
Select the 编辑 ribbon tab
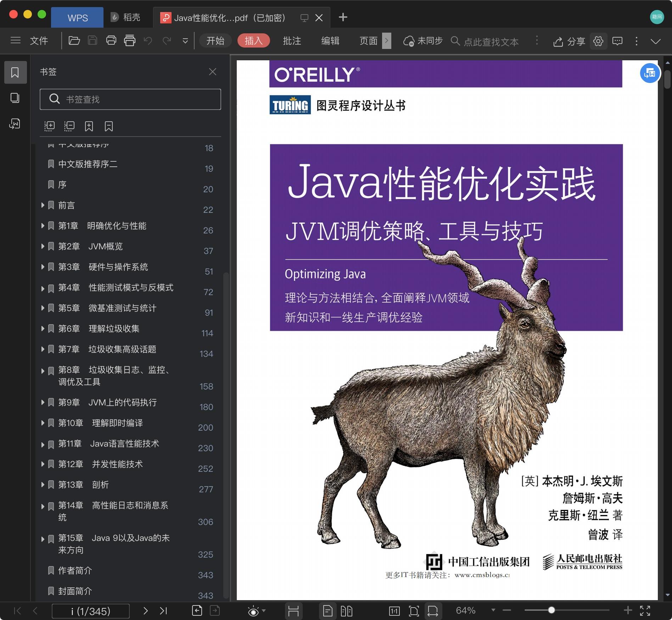point(330,41)
